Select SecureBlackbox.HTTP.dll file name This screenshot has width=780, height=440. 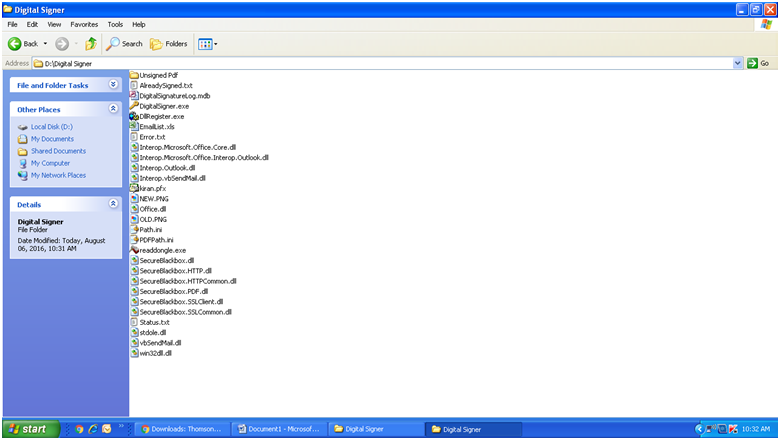176,271
